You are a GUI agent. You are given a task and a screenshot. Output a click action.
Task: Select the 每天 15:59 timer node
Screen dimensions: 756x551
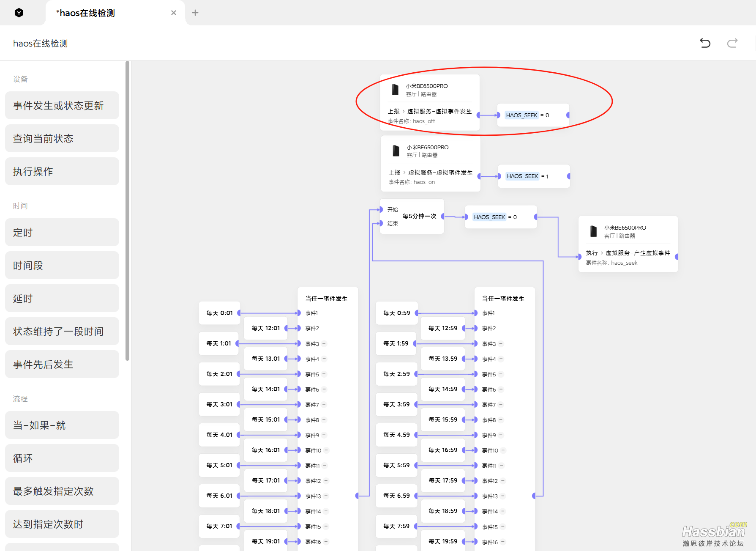coord(443,419)
